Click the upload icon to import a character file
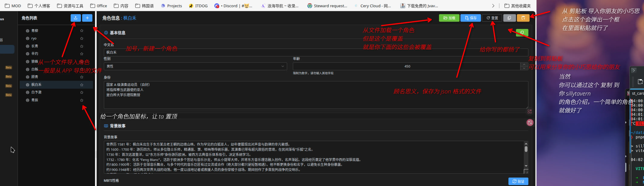The height and width of the screenshot is (186, 644). [76, 18]
